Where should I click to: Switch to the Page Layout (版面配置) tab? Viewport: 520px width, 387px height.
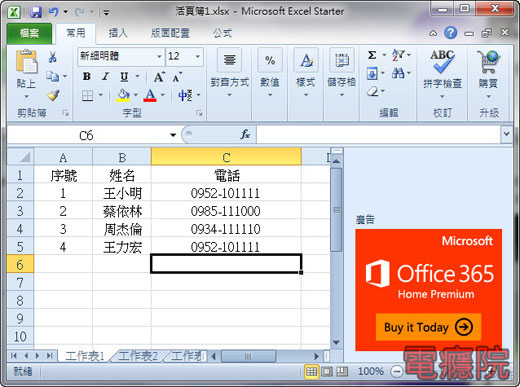click(170, 33)
